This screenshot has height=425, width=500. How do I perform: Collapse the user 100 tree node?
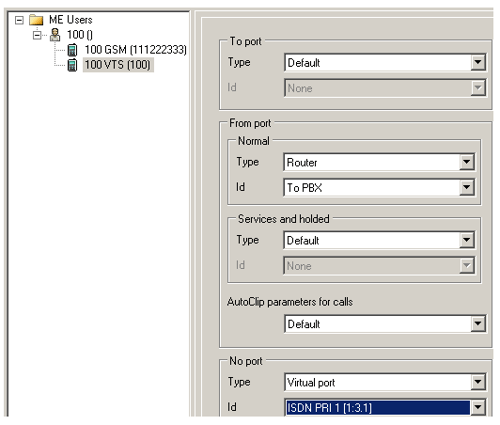pyautogui.click(x=37, y=35)
